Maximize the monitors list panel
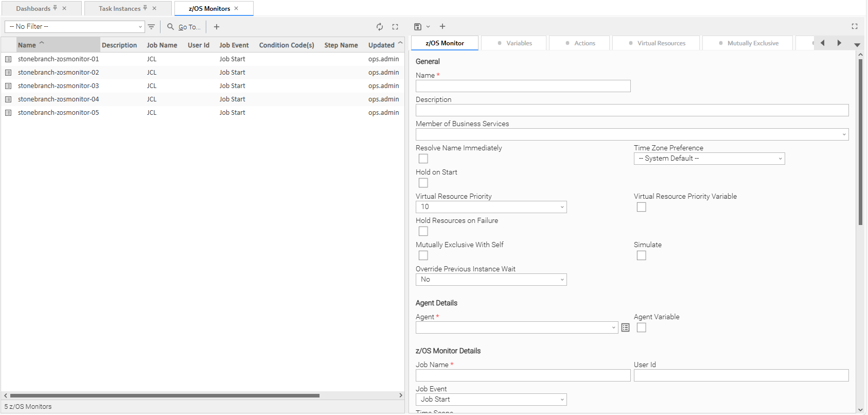This screenshot has width=868, height=415. (395, 27)
